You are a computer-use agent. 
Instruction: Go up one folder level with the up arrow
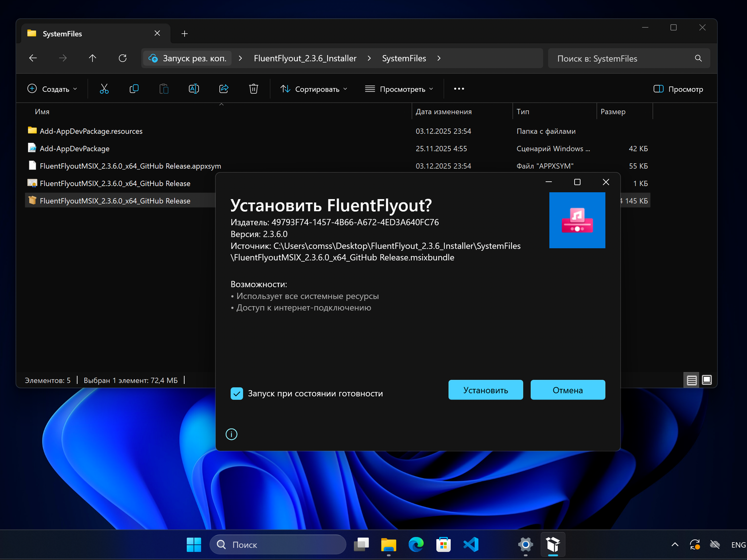point(93,58)
